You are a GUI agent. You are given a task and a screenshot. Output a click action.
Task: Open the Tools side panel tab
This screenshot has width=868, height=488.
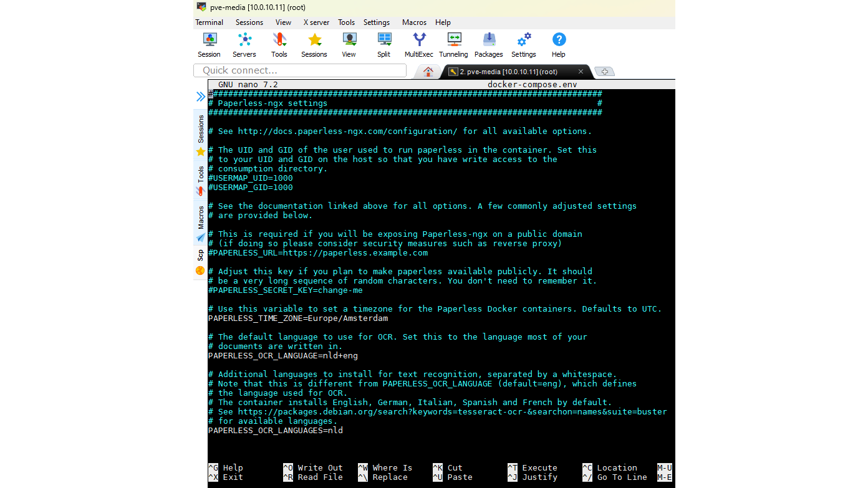tap(201, 181)
